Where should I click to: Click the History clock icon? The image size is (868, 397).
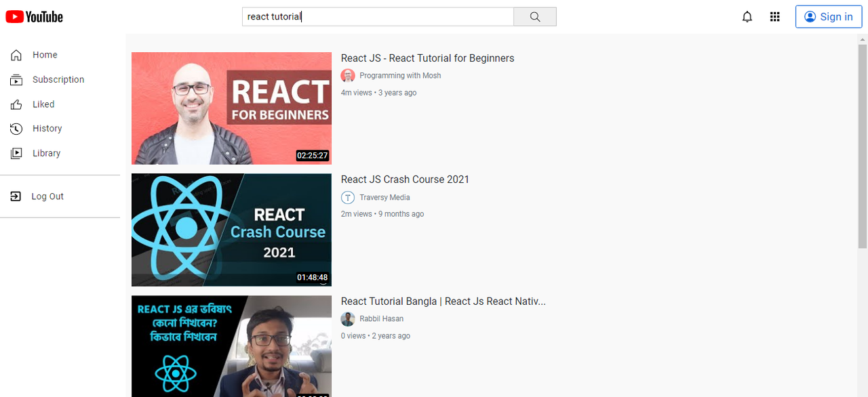pos(16,129)
